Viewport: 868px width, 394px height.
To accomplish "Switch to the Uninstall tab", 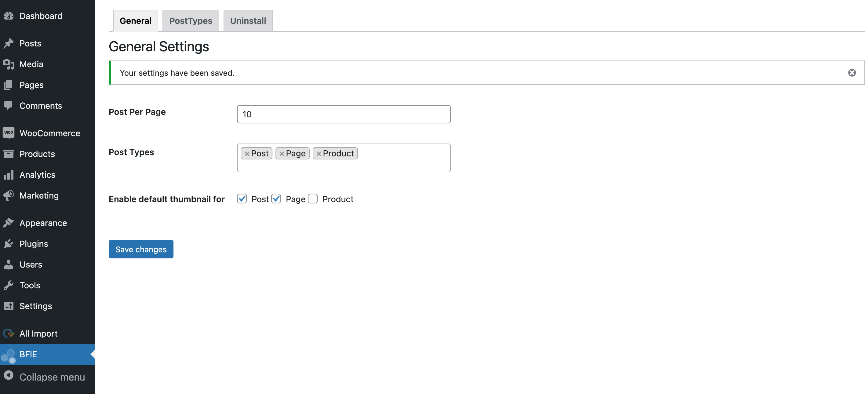I will click(248, 20).
